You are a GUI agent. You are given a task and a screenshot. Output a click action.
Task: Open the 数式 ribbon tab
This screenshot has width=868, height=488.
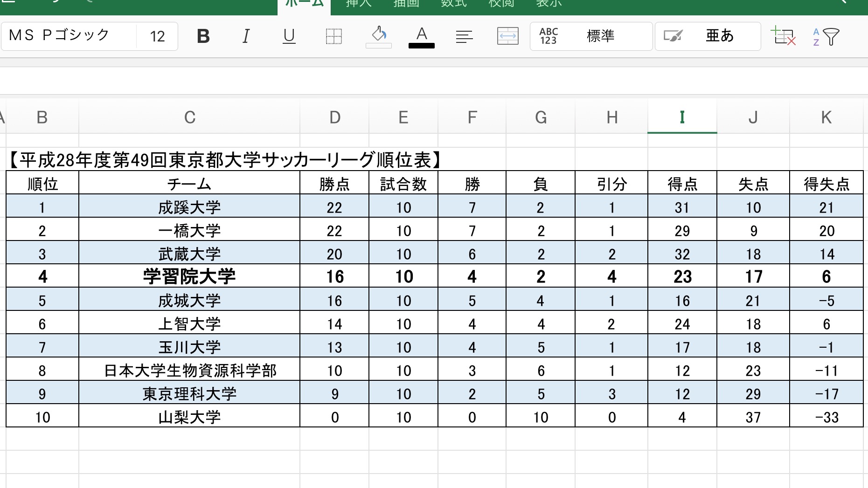point(454,5)
